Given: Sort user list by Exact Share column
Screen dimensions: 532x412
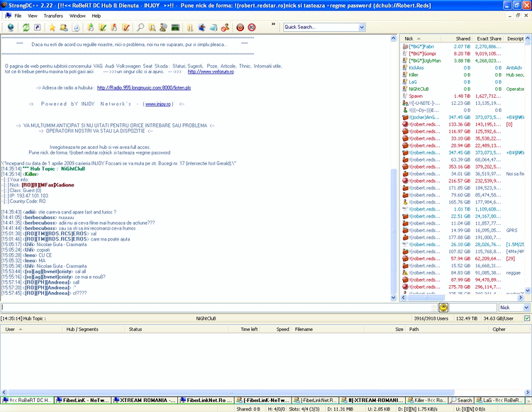Looking at the screenshot, I should pos(488,39).
